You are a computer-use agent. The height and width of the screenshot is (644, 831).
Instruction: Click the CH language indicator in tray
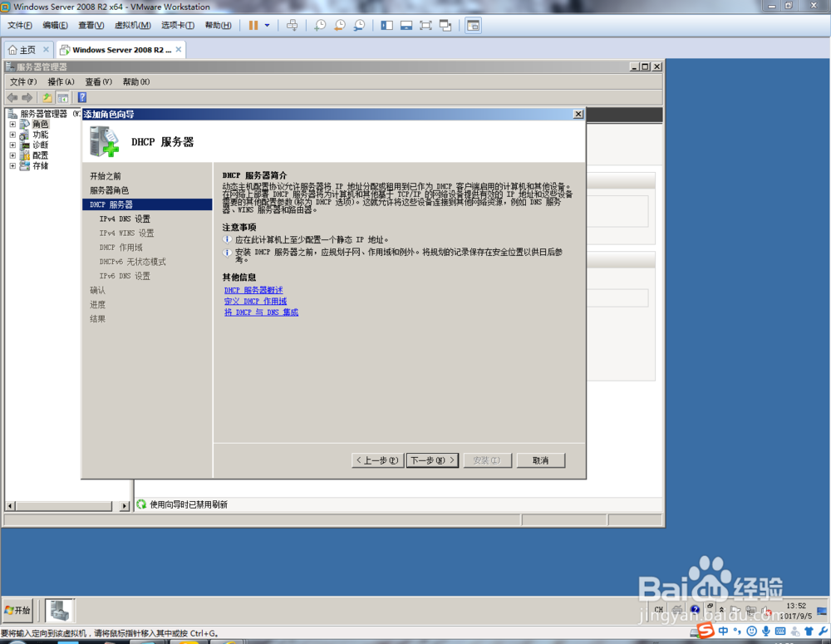(659, 610)
